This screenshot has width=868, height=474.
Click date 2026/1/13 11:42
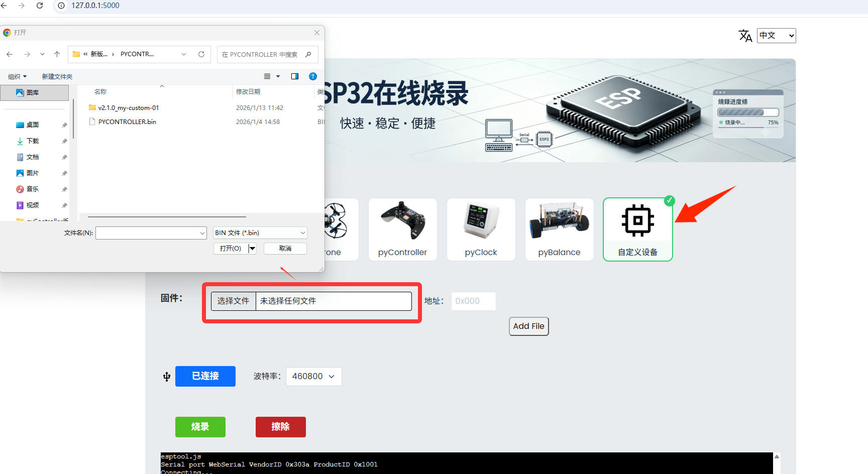click(260, 107)
